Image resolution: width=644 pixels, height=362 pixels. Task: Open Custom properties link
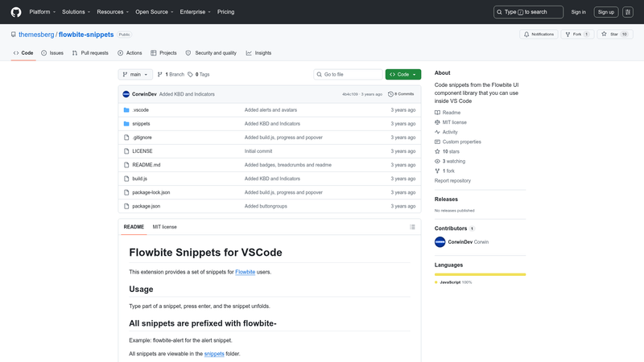(x=461, y=142)
